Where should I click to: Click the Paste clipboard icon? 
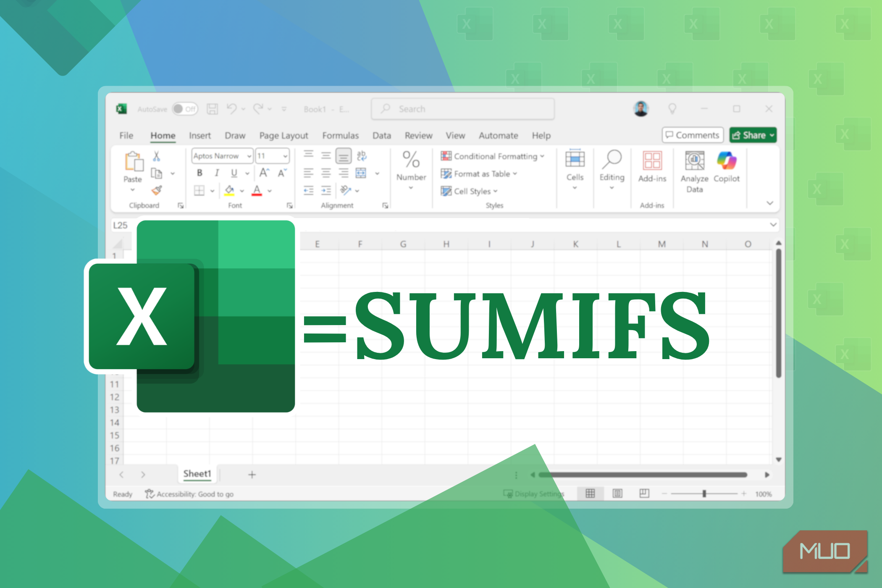click(x=134, y=162)
